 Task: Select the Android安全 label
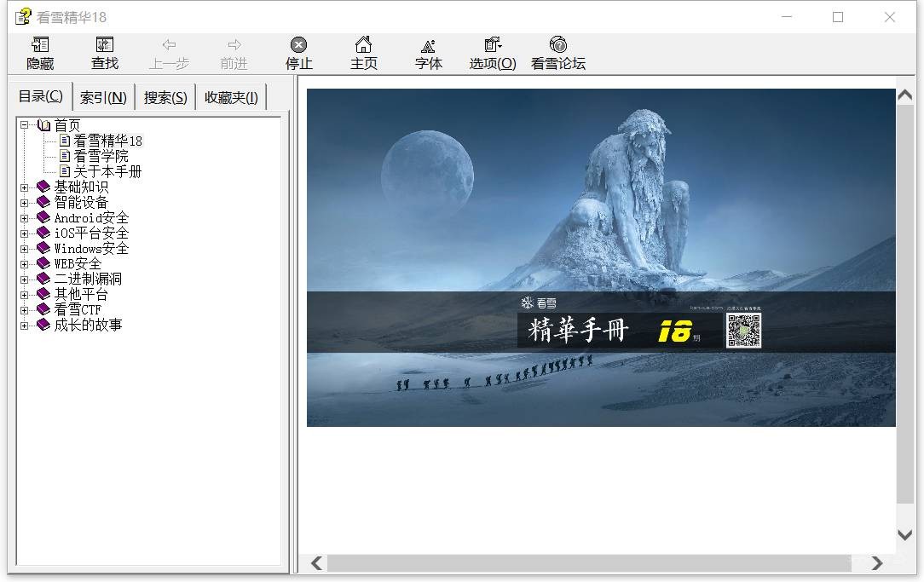91,217
